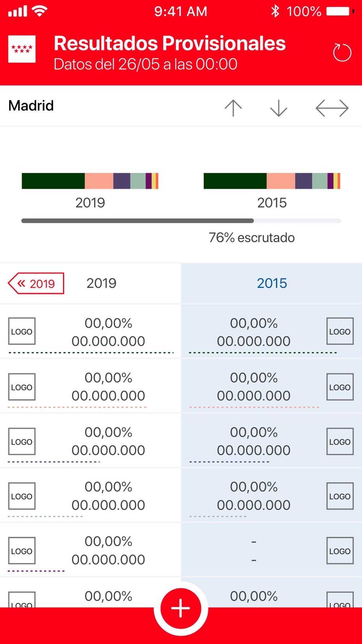The width and height of the screenshot is (362, 644).
Task: Tap the salmon segment of the 2015 bar
Action: click(x=281, y=181)
